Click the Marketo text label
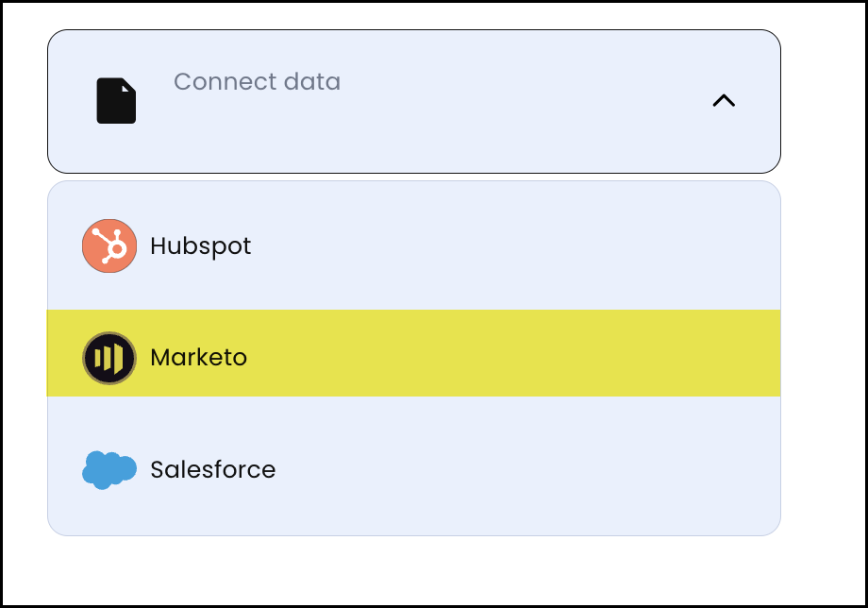 click(198, 357)
